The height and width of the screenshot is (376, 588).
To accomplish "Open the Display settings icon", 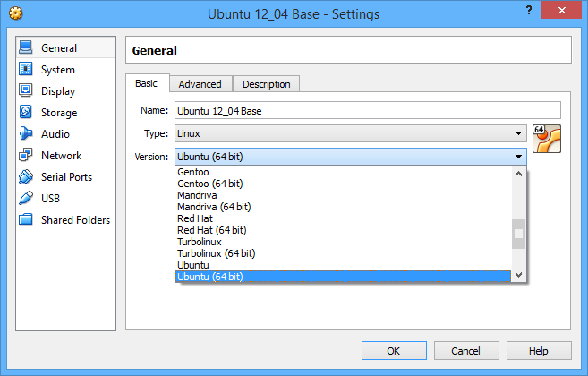I will 26,91.
